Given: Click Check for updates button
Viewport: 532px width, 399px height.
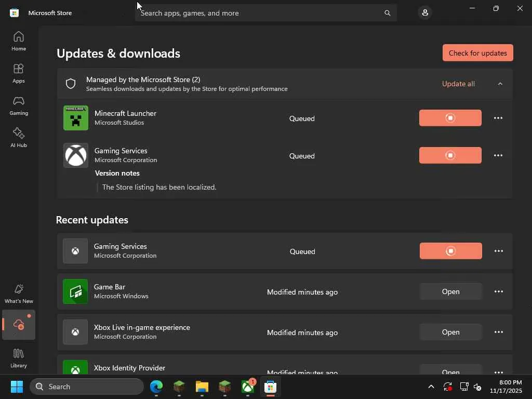Looking at the screenshot, I should pyautogui.click(x=478, y=53).
